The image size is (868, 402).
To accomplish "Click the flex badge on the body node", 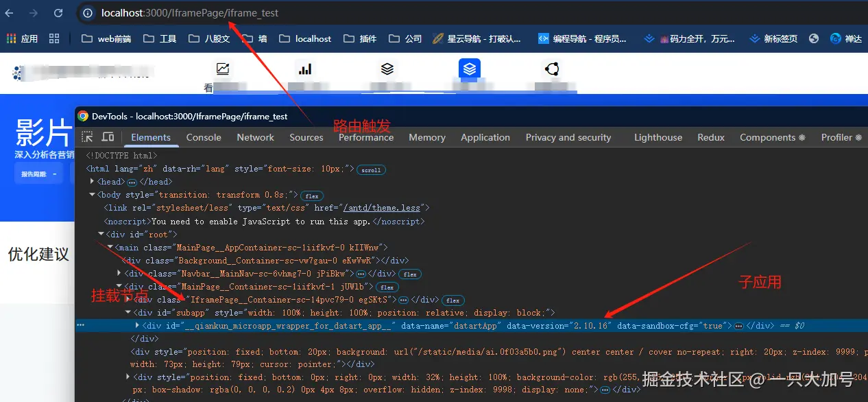I will tap(312, 196).
